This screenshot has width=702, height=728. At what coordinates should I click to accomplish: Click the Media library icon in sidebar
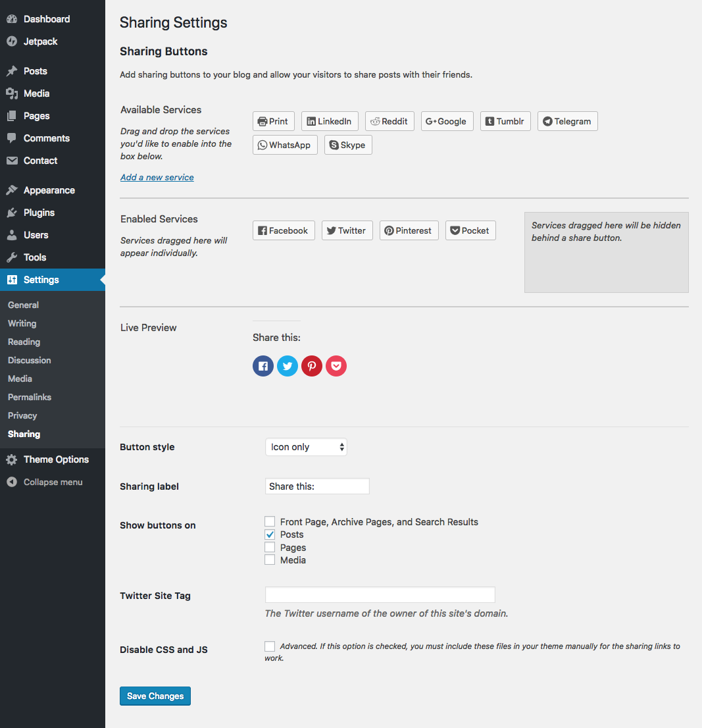coord(12,93)
